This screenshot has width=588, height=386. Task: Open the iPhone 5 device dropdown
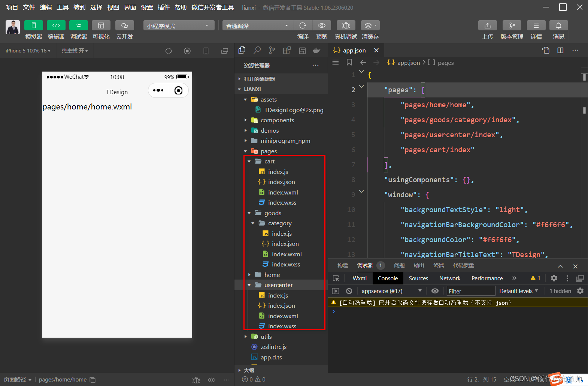coord(28,51)
